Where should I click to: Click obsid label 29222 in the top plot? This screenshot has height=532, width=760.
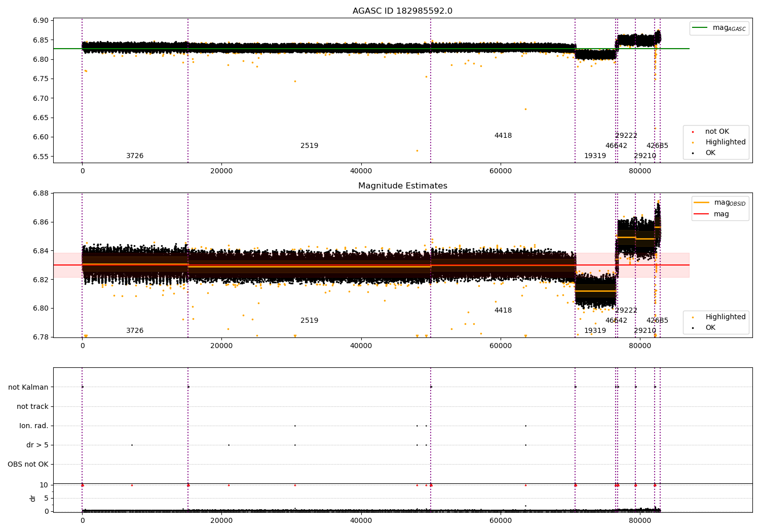(x=626, y=136)
